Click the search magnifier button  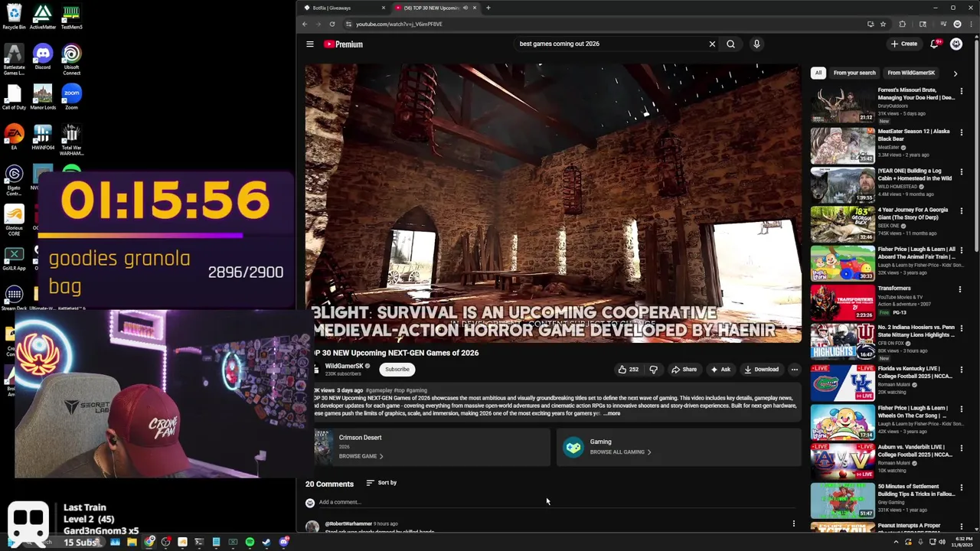[730, 44]
